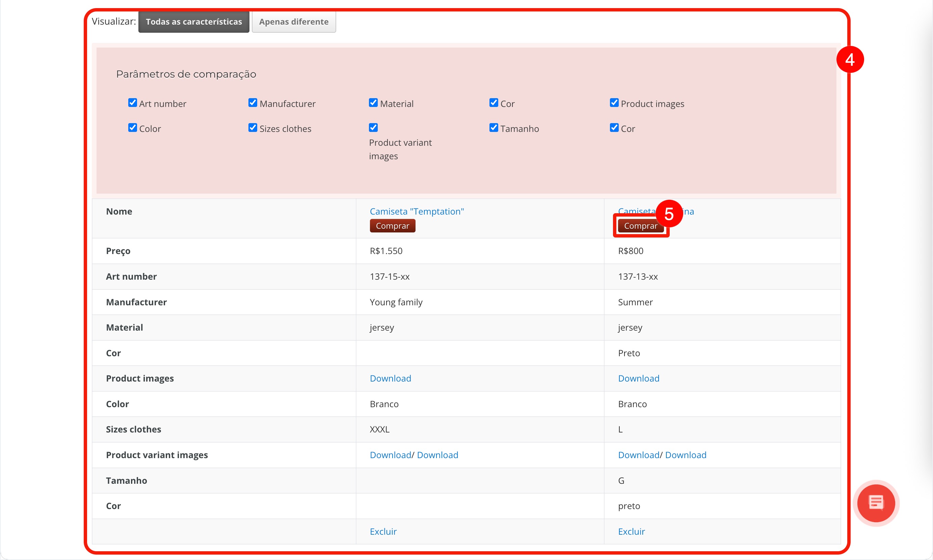The width and height of the screenshot is (933, 560).
Task: Download Product images for the Summer shirt
Action: tap(639, 378)
